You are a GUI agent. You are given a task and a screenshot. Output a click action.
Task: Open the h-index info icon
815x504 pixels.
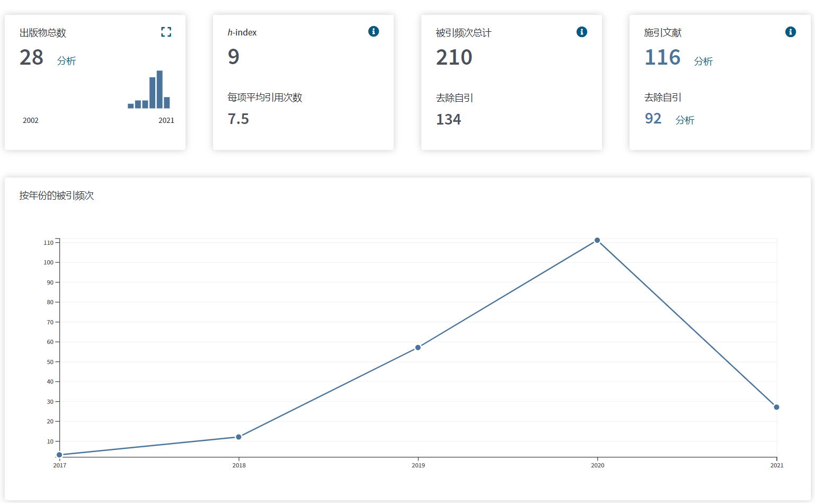coord(374,31)
